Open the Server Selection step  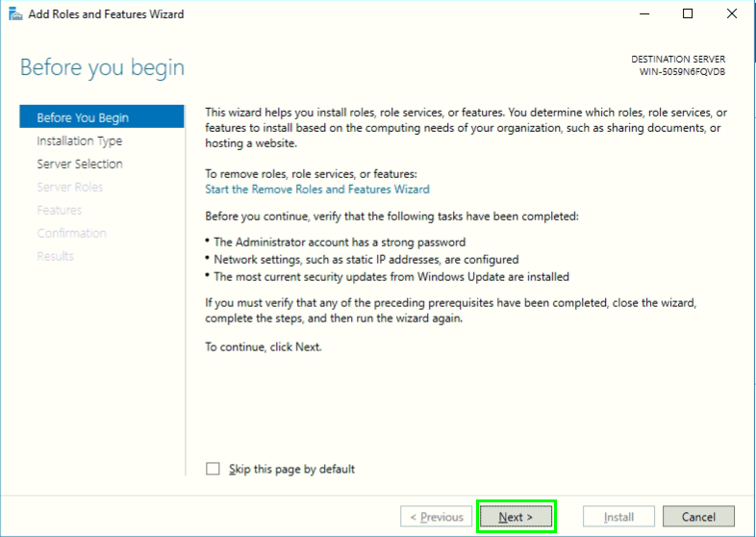80,164
